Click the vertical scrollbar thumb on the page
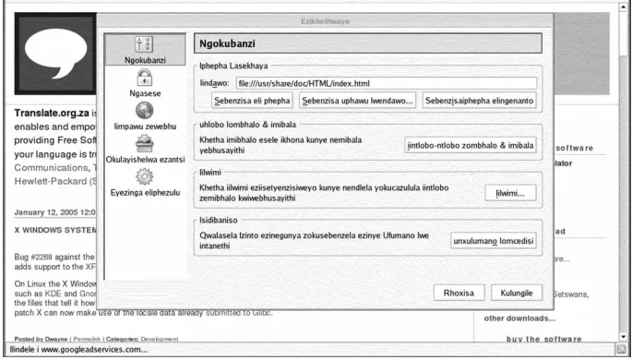This screenshot has width=644, height=360. pos(624,34)
